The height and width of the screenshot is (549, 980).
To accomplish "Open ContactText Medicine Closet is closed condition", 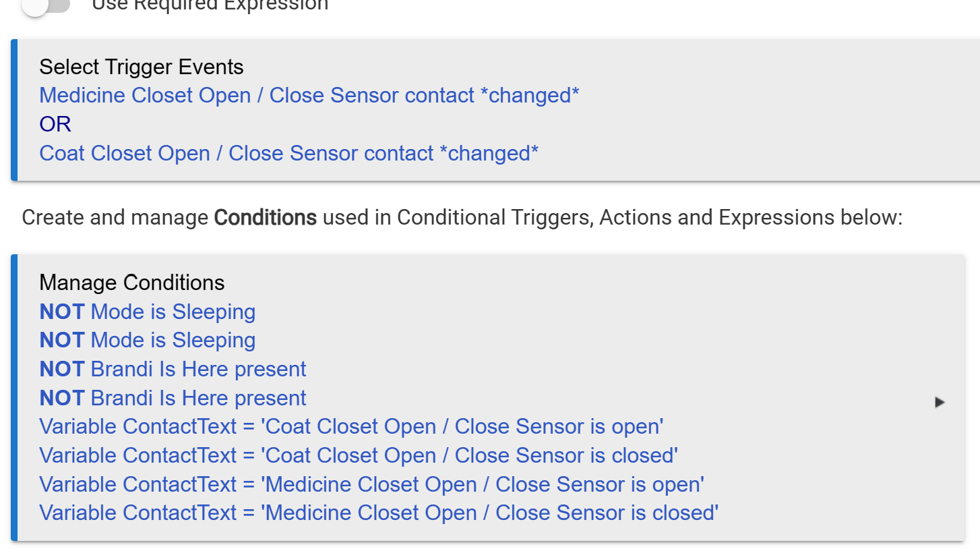I will 379,513.
